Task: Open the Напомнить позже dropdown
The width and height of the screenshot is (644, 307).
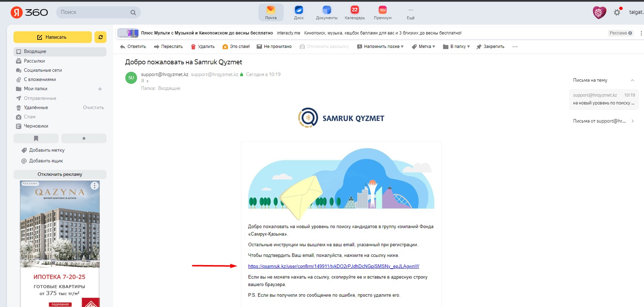Action: [x=380, y=47]
